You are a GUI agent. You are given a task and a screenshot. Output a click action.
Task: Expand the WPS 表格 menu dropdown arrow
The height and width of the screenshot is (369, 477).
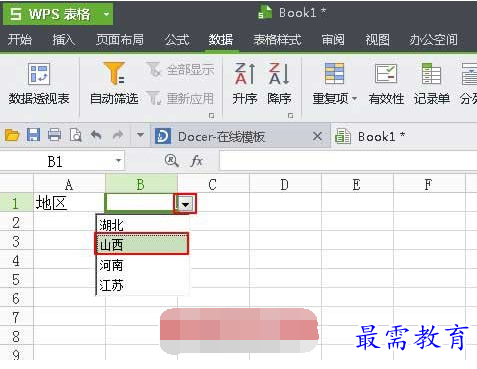106,14
